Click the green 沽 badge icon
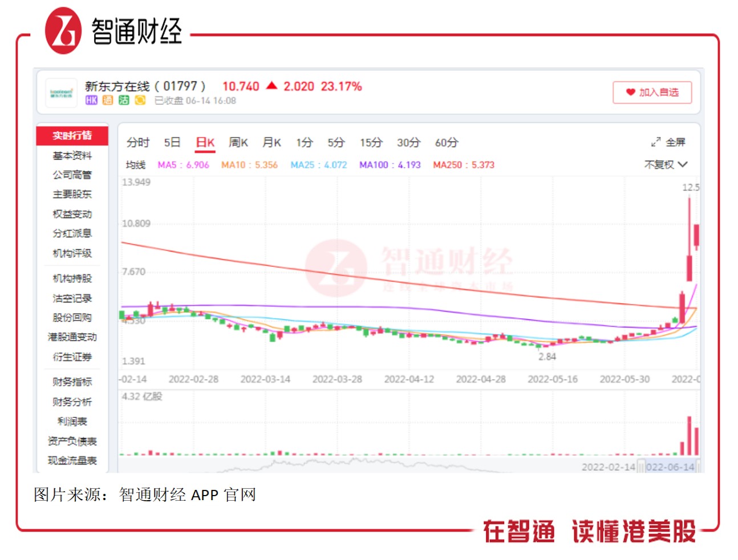Image resolution: width=738 pixels, height=560 pixels. [124, 100]
